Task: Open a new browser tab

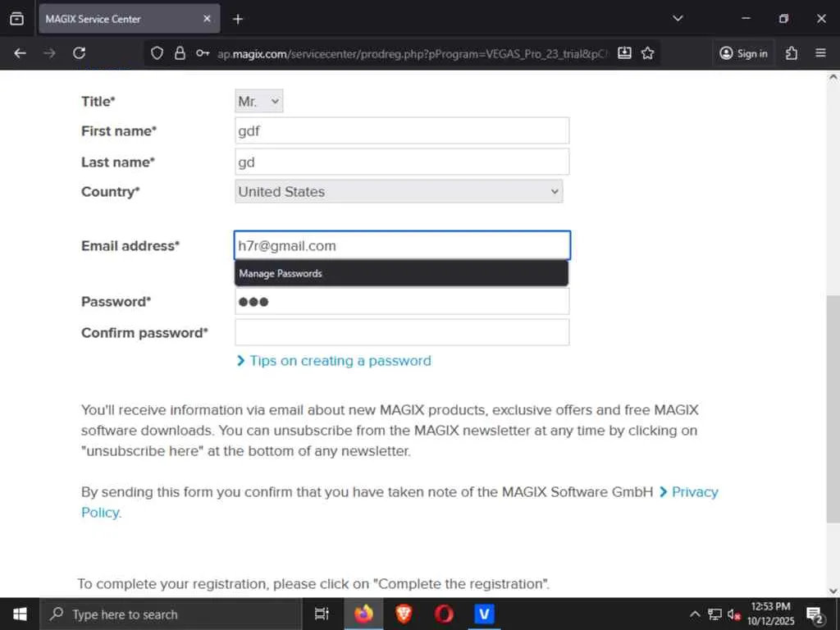Action: [x=238, y=20]
